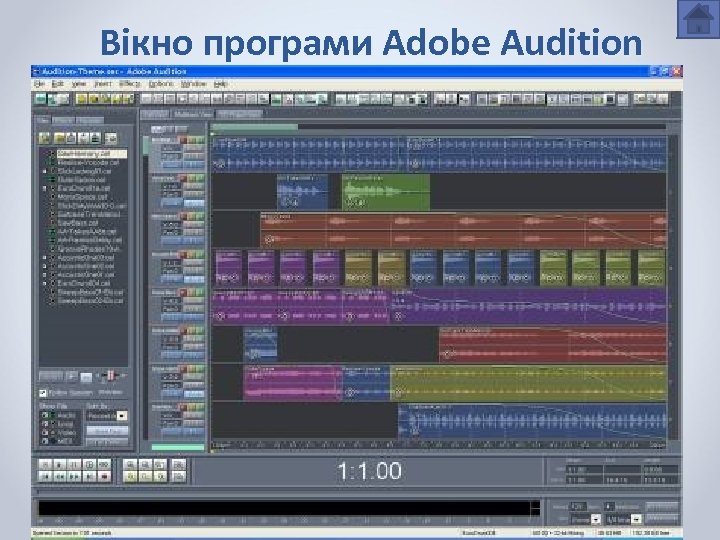The height and width of the screenshot is (540, 720).
Task: Click the Zoom Out Horizontally icon
Action: pos(145,464)
